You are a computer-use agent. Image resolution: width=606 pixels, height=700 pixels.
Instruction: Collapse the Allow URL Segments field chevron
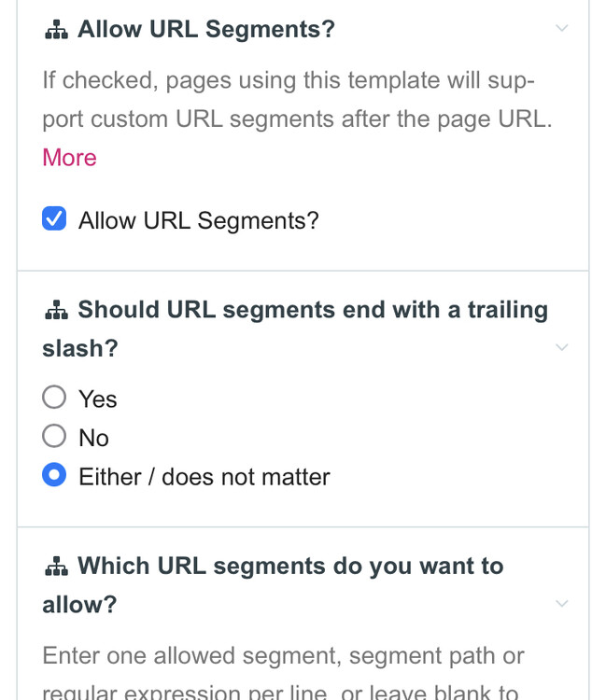tap(561, 29)
